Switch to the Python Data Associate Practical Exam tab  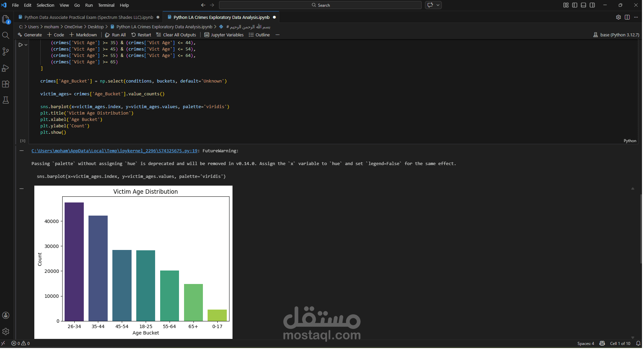(x=87, y=17)
